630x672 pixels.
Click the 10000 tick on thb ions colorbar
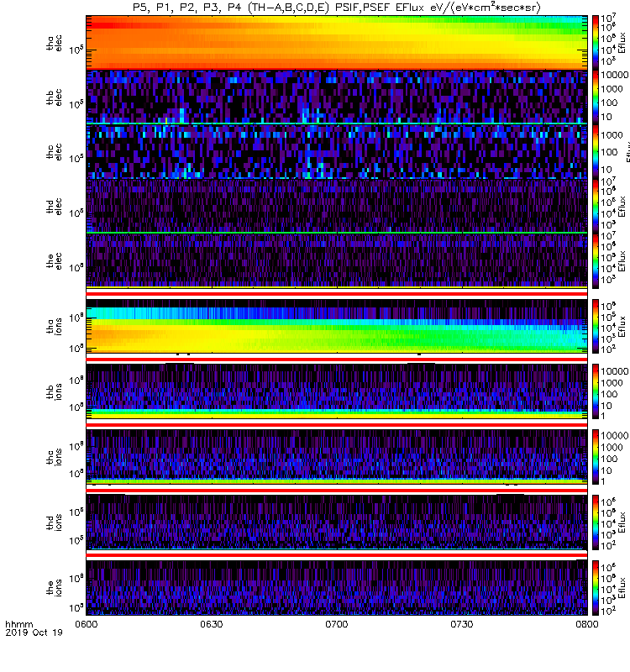(x=614, y=371)
